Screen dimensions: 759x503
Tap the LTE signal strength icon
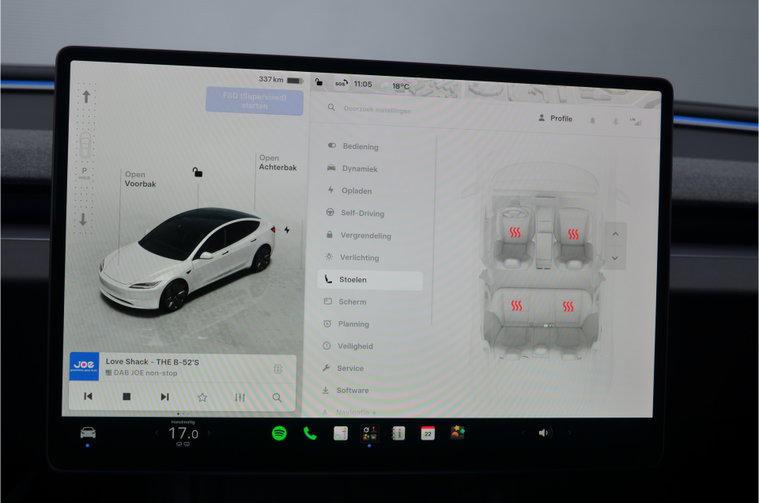[636, 122]
